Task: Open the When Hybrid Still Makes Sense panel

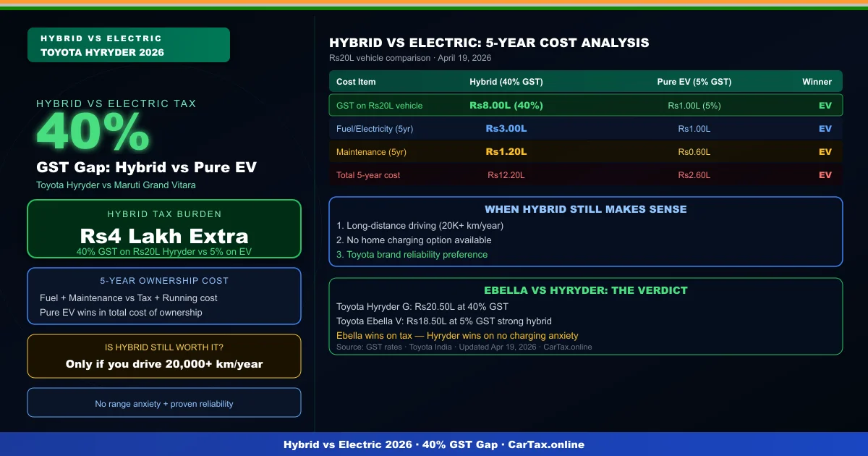Action: 586,230
